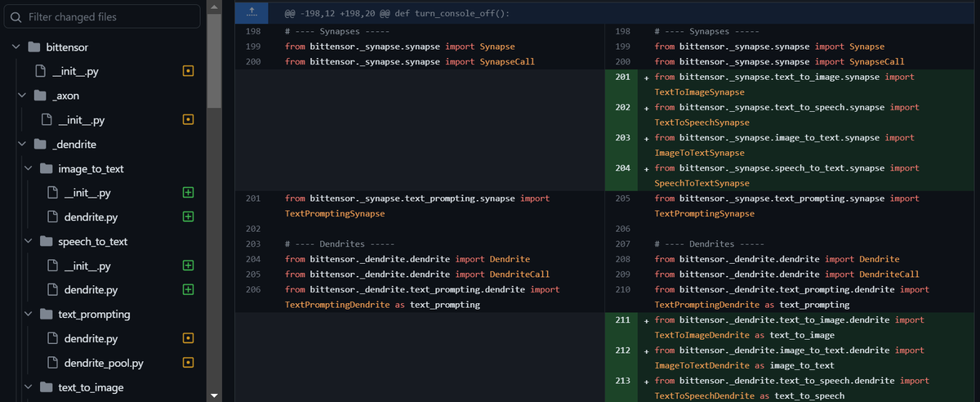Viewport: 980px width, 402px height.
Task: Click '# ---- Dendrites -----' comment on left side
Action: pyautogui.click(x=340, y=244)
